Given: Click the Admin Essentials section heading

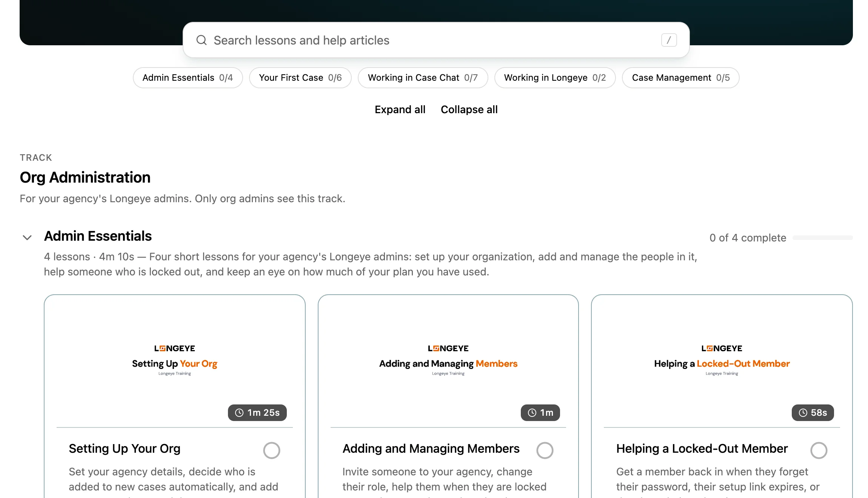Looking at the screenshot, I should [x=98, y=236].
